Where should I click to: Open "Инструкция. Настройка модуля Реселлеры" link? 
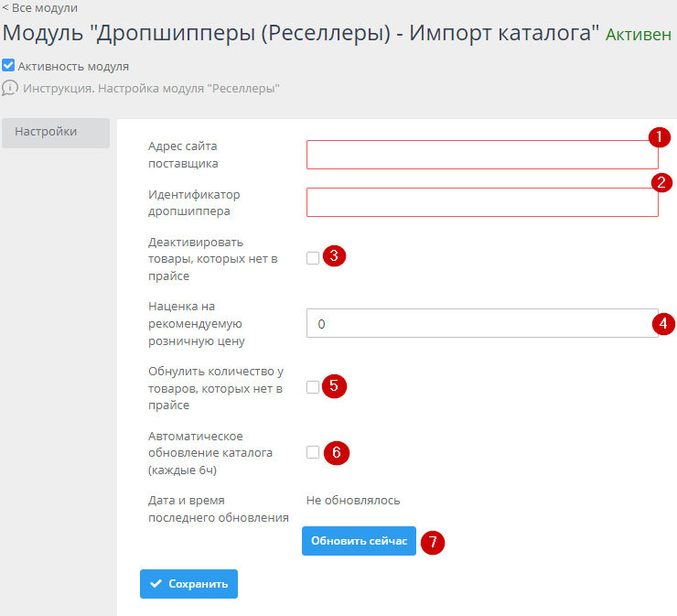pos(151,89)
